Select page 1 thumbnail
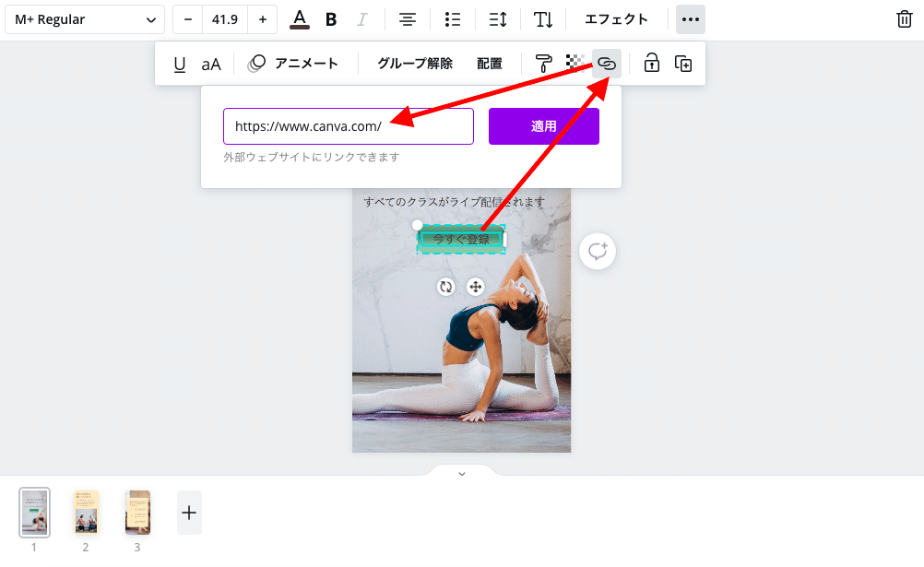This screenshot has width=924, height=567. tap(34, 513)
